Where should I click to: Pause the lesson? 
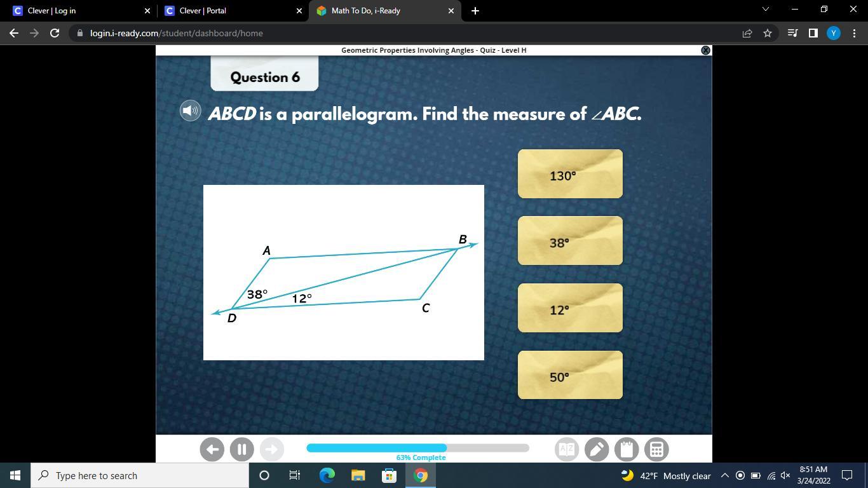click(241, 449)
